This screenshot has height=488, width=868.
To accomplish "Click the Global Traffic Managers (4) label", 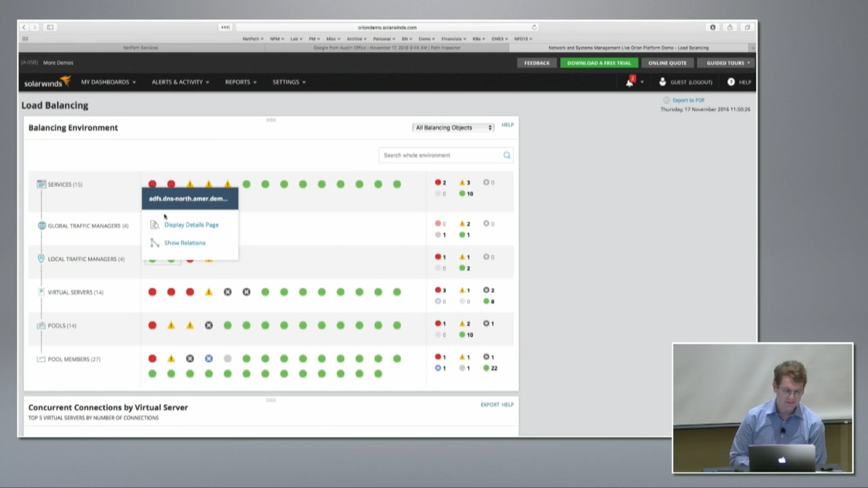I will (x=88, y=226).
